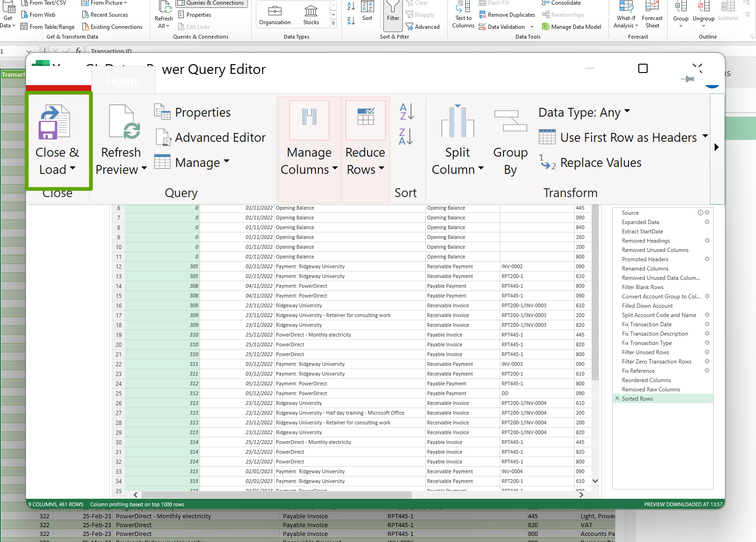Click the Refresh Preview icon
Viewport: 756px width, 542px height.
[x=124, y=123]
